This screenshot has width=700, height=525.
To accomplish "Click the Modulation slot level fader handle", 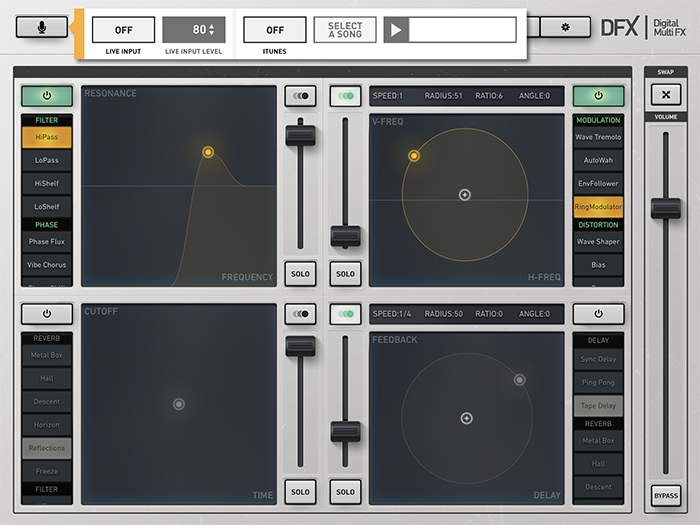I will 346,236.
